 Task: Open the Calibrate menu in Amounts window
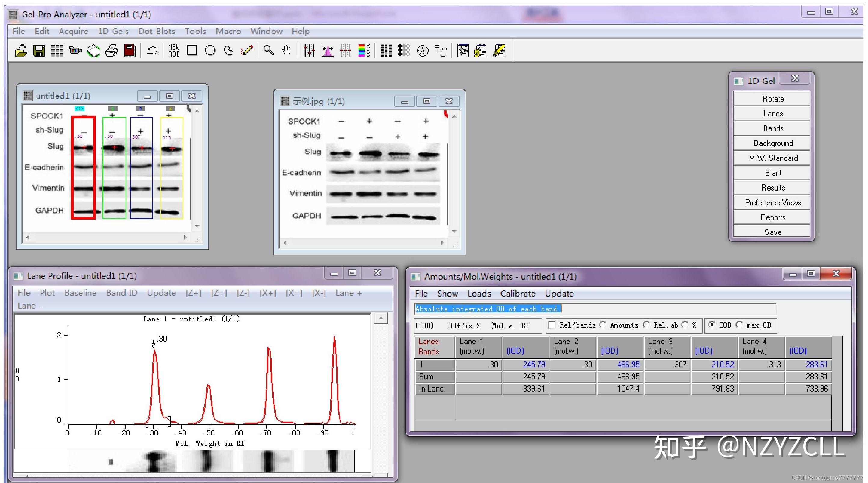(x=518, y=294)
